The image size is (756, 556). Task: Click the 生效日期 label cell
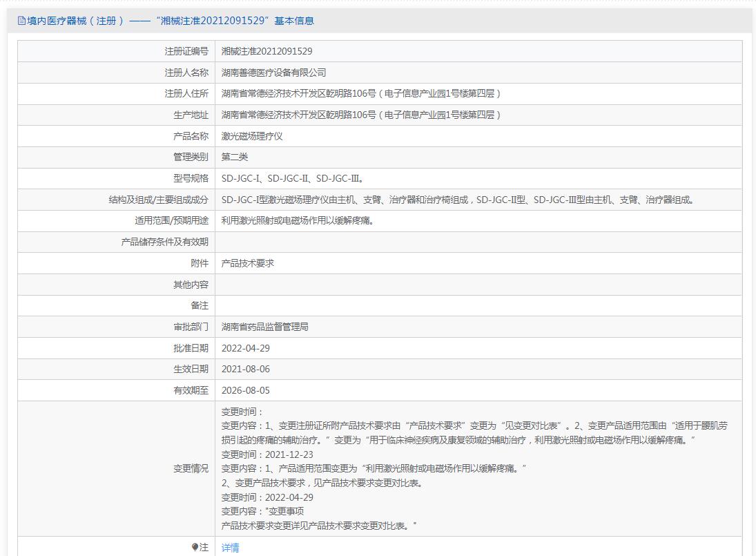[116, 369]
